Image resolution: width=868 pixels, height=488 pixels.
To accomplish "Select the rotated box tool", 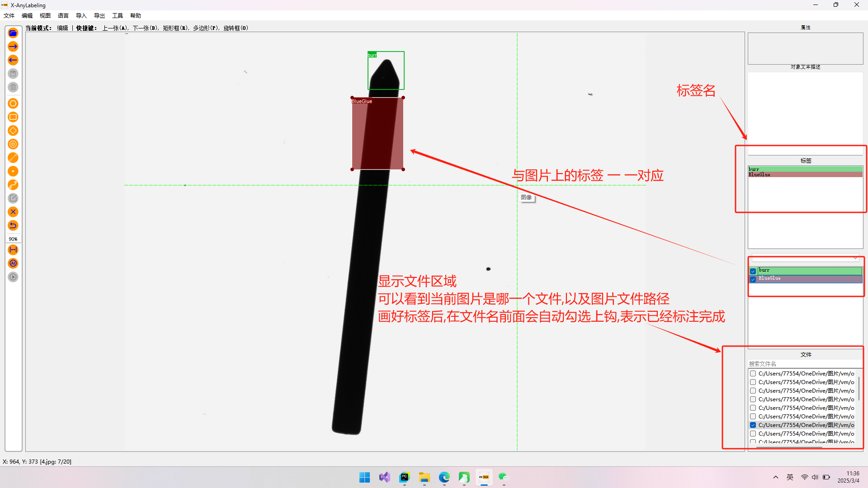I will click(13, 131).
